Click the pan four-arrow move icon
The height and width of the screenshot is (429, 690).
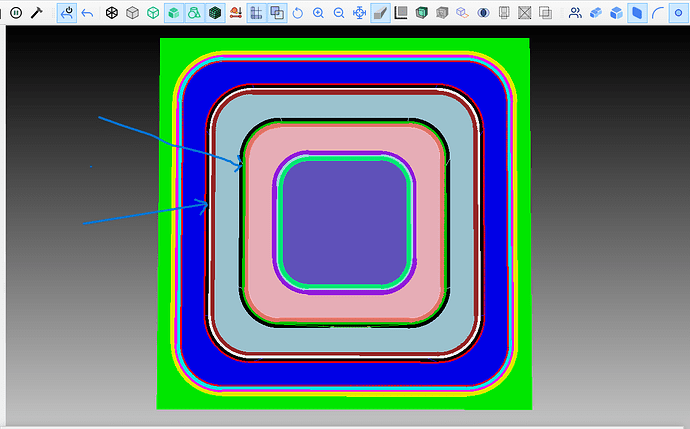(x=359, y=13)
